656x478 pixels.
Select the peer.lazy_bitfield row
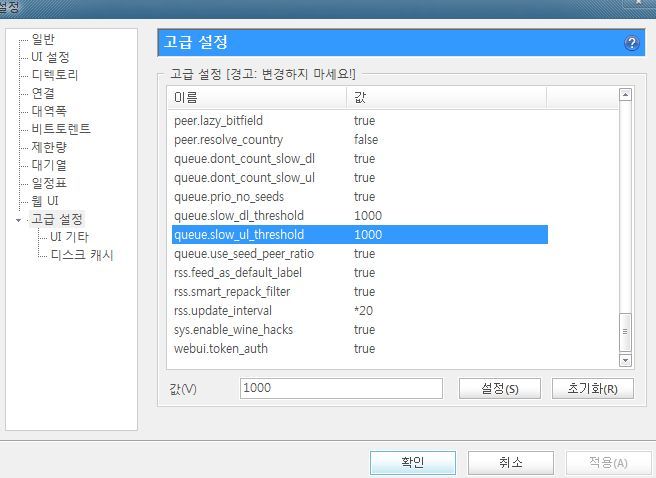(360, 121)
